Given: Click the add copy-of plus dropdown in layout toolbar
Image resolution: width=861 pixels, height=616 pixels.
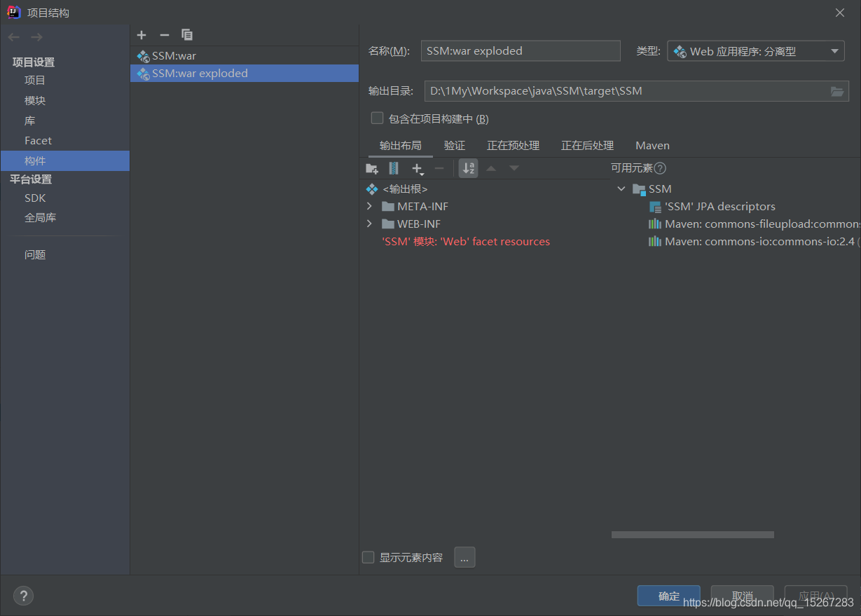Looking at the screenshot, I should (418, 168).
